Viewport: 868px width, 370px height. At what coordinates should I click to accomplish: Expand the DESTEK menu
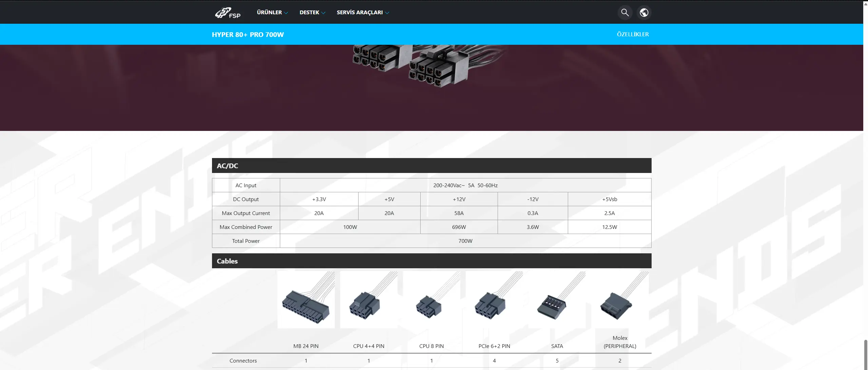pyautogui.click(x=312, y=13)
